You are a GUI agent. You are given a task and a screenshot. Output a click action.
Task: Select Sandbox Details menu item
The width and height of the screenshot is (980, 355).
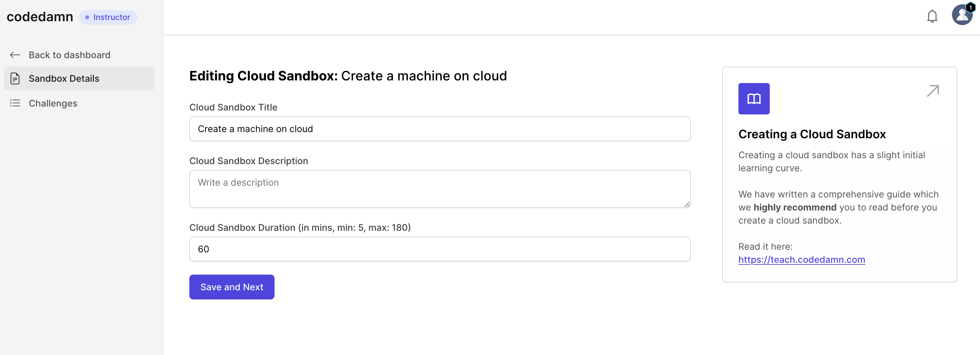(x=64, y=78)
